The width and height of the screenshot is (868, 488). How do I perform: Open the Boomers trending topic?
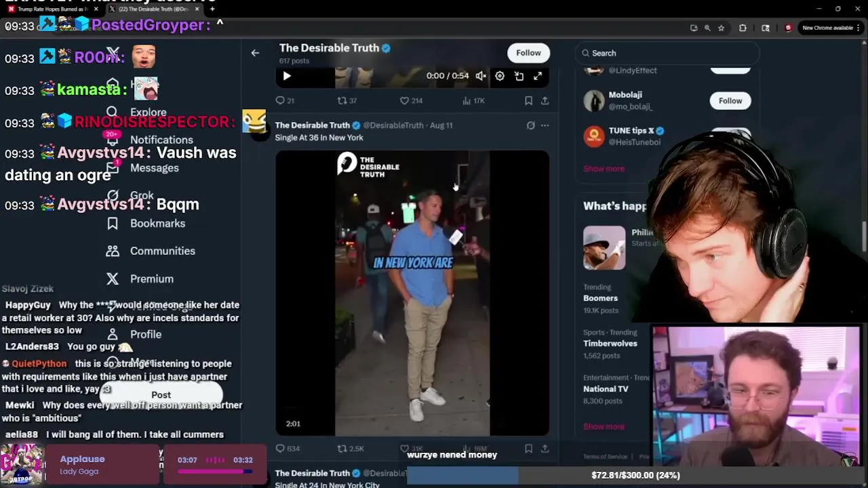pos(600,298)
